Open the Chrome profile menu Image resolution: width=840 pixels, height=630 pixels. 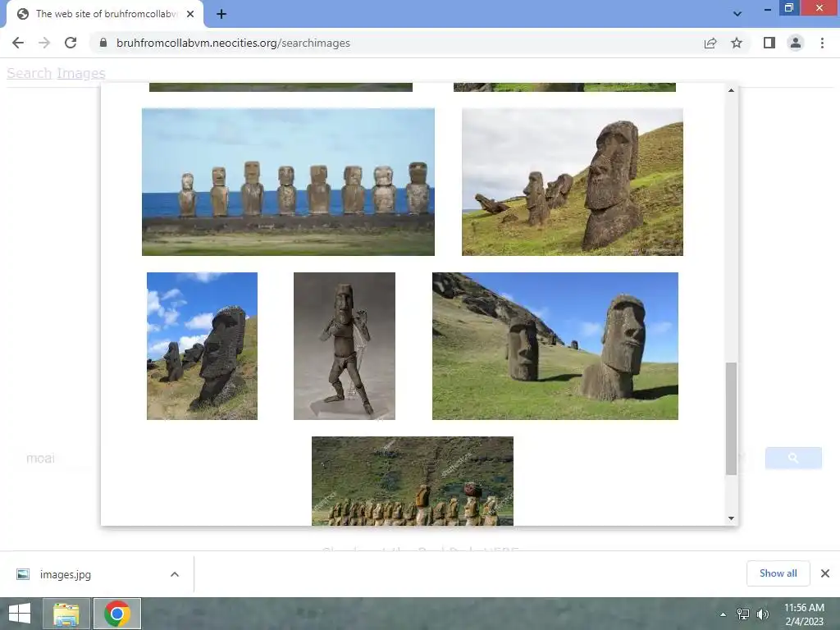[796, 43]
